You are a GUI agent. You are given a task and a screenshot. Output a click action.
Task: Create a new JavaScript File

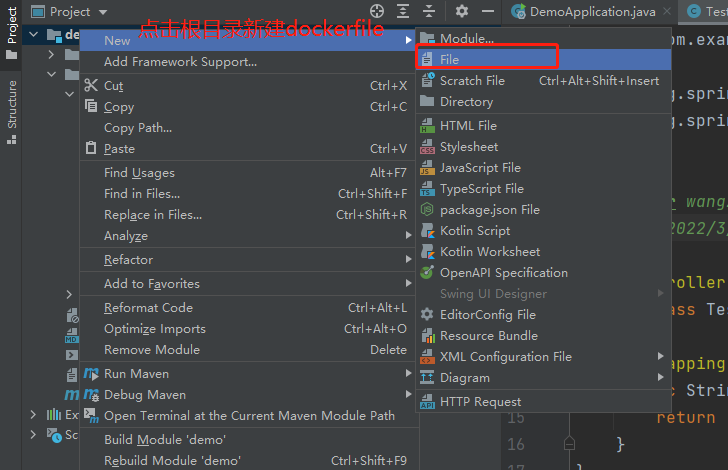point(543,168)
